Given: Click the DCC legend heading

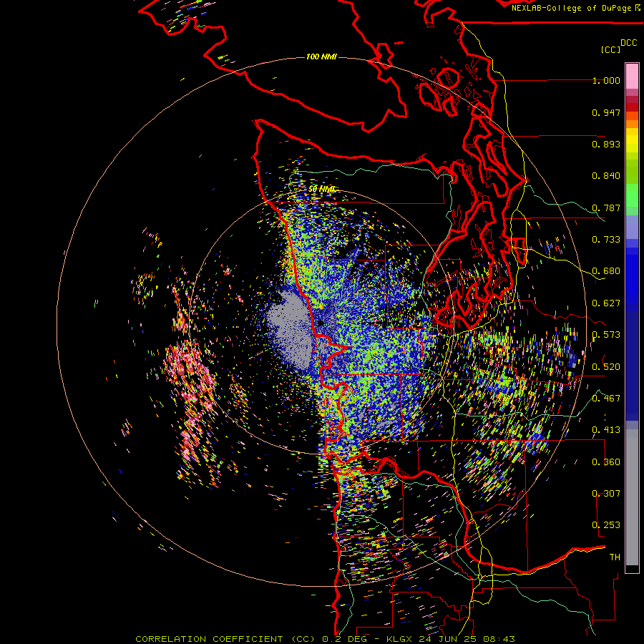Looking at the screenshot, I should [628, 43].
